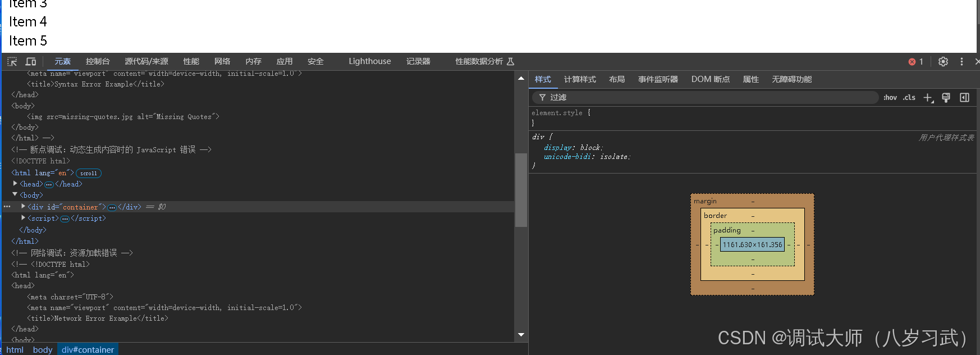Open the 安全 Security tab

click(x=315, y=61)
